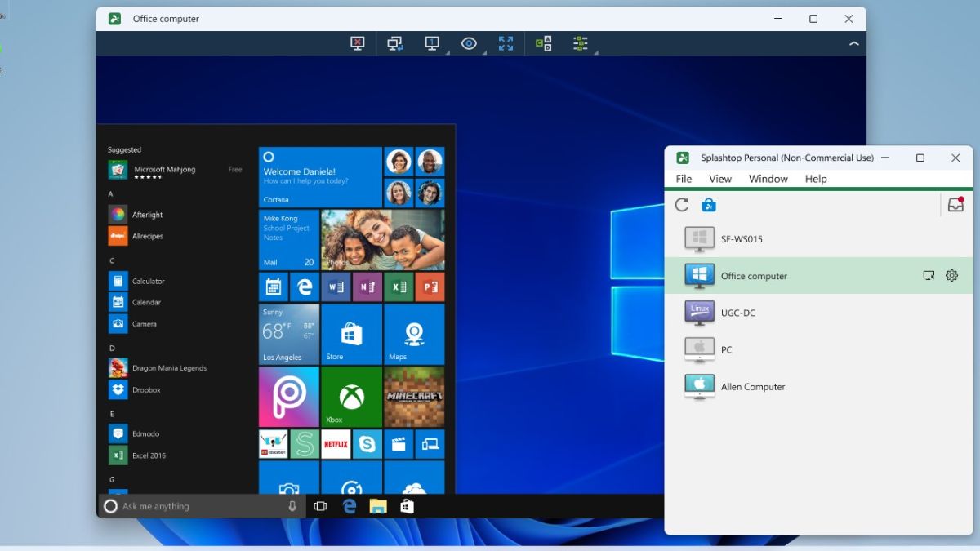The width and height of the screenshot is (980, 551).
Task: Select the Office computer entry
Action: (x=819, y=276)
